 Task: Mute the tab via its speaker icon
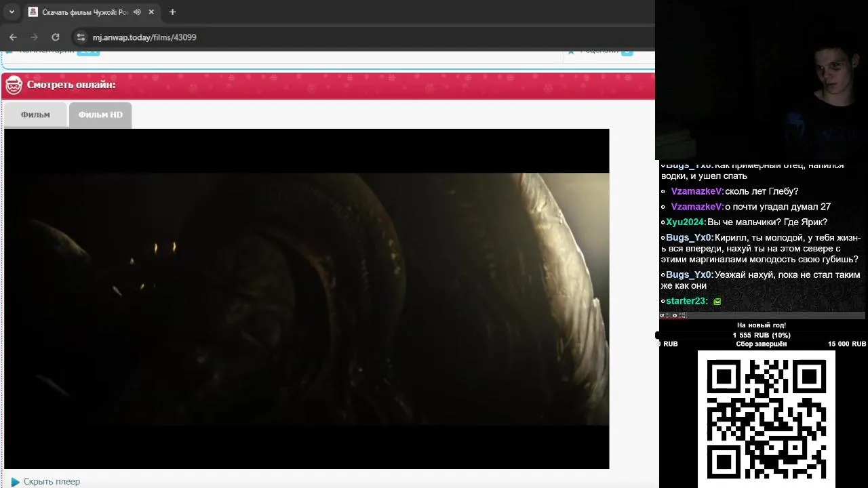[138, 12]
